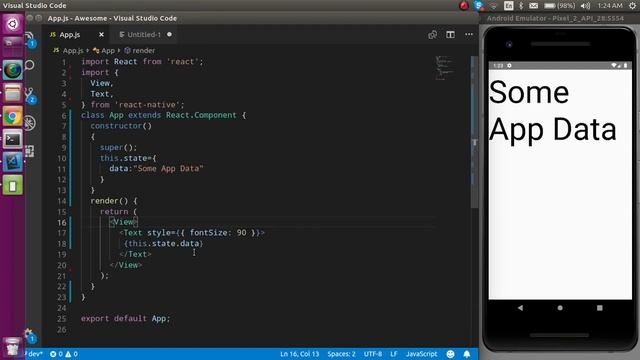Launch Google Chrome from the dock
This screenshot has width=640, height=360.
point(13,117)
